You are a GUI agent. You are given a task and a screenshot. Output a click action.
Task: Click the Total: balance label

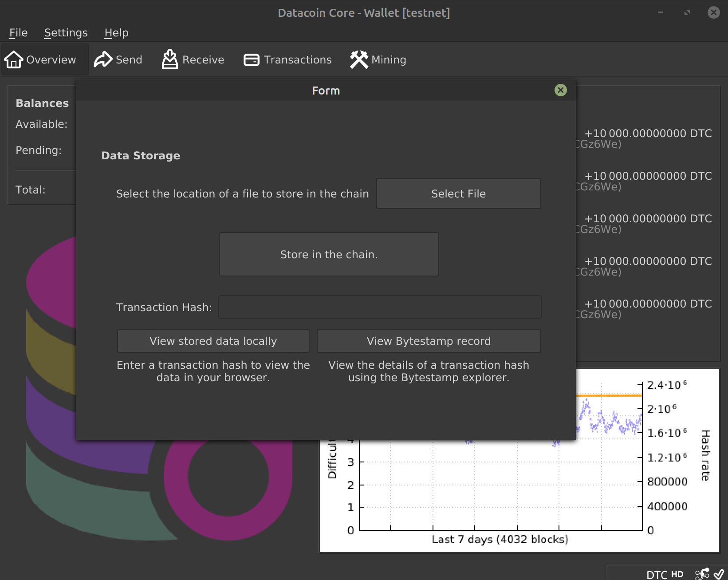(30, 190)
